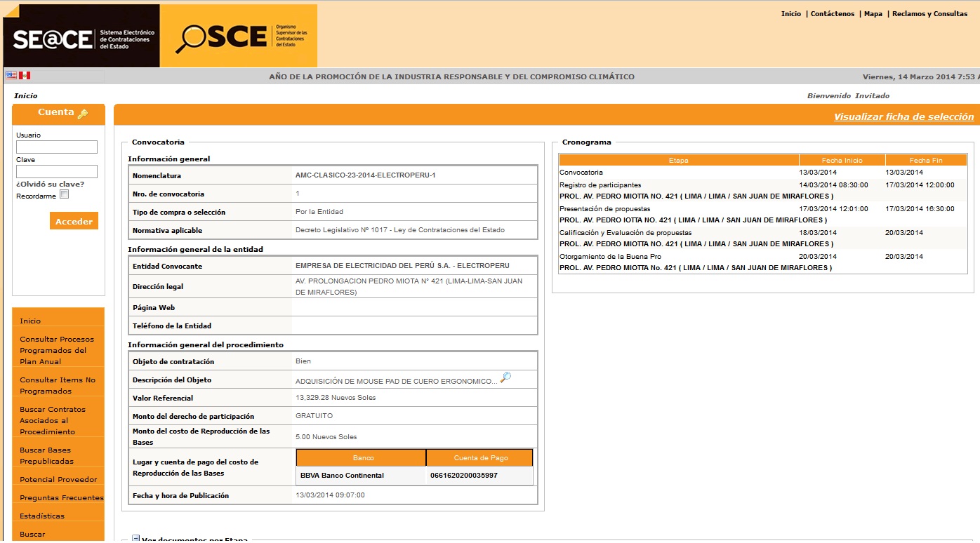Image resolution: width=980 pixels, height=543 pixels.
Task: Click the Etapa column header in Cronograma
Action: 679,161
